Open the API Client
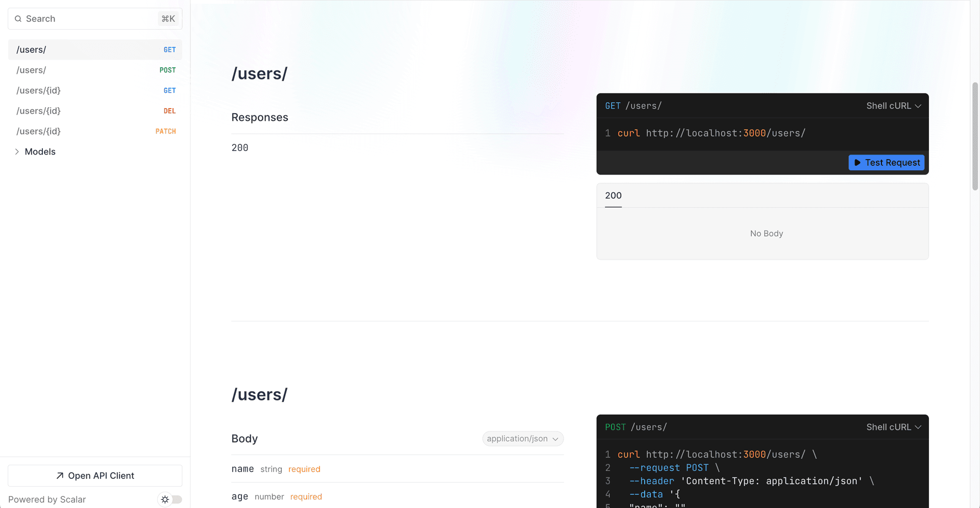Image resolution: width=980 pixels, height=508 pixels. [95, 475]
